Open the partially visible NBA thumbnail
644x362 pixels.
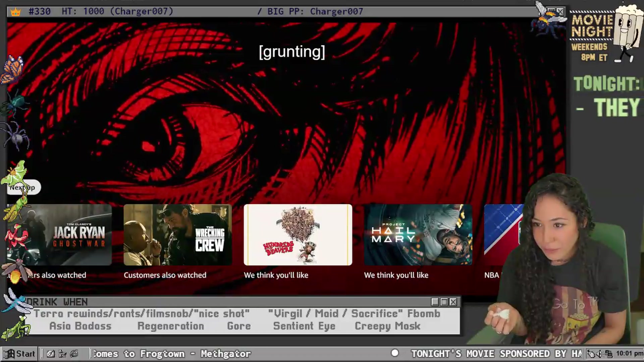[503, 235]
